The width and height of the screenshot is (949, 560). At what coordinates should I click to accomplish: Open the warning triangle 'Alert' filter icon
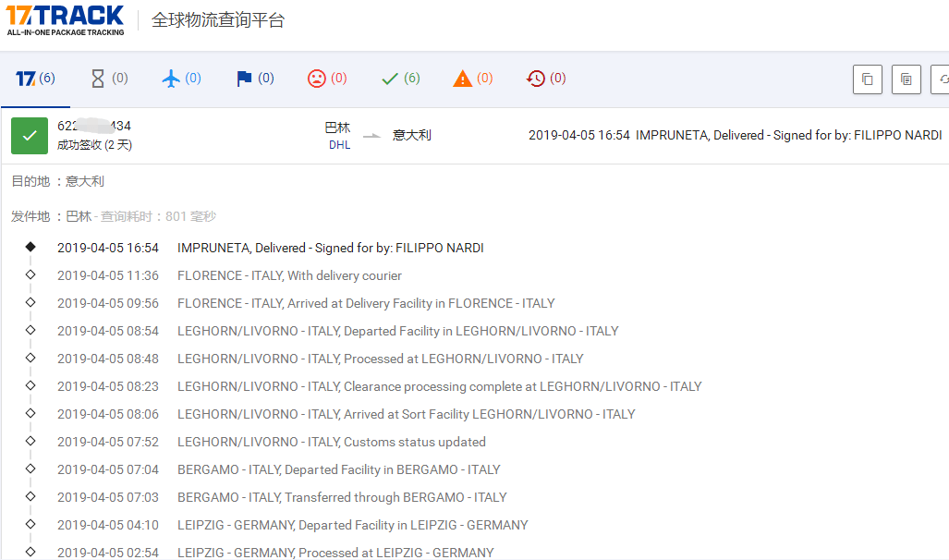click(x=462, y=78)
